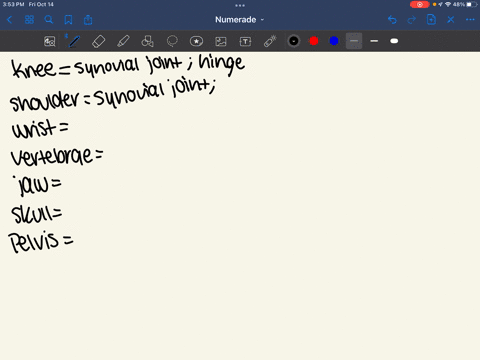480x360 pixels.
Task: Select the medium stroke width
Action: click(x=374, y=41)
